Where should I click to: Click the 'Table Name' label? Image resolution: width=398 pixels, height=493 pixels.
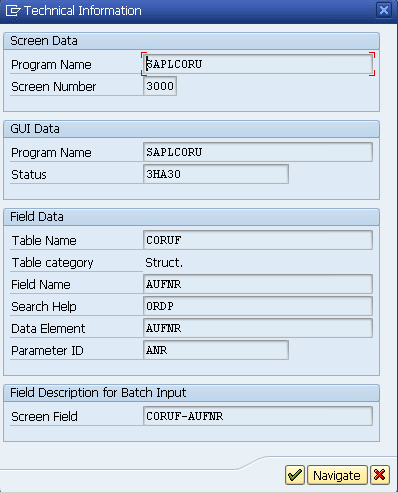click(x=44, y=241)
